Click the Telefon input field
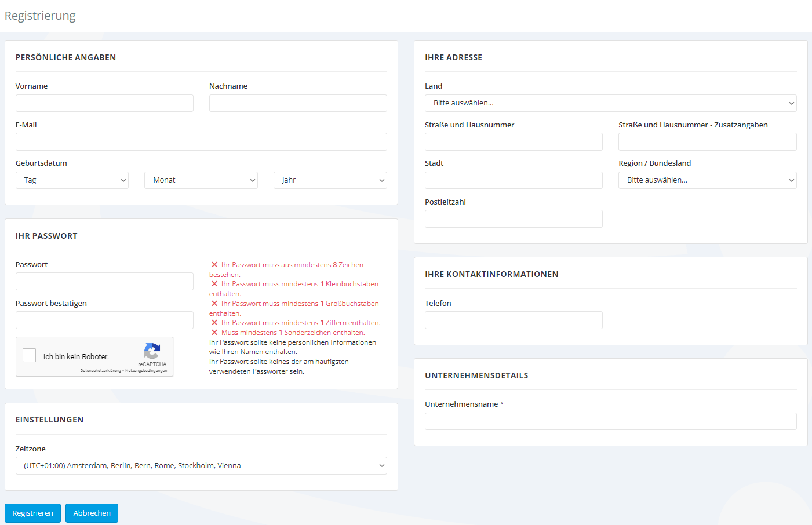 point(514,320)
